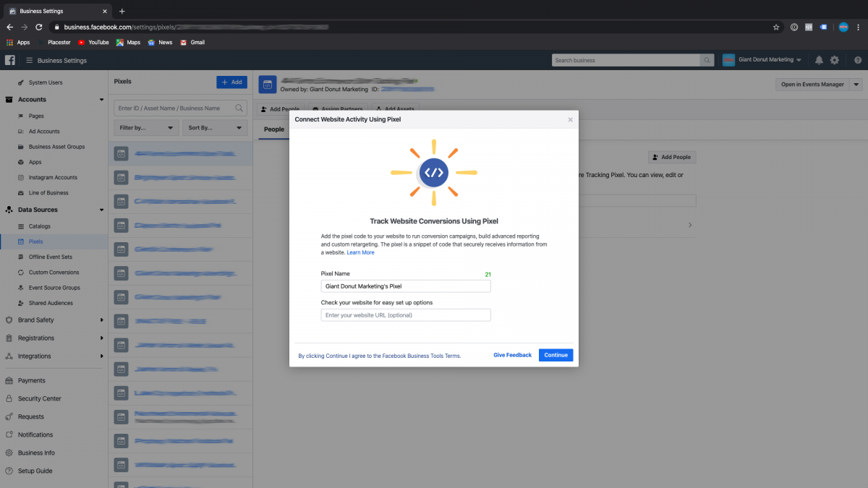Focus the website URL field
Screen dimensions: 868x488
click(406, 315)
